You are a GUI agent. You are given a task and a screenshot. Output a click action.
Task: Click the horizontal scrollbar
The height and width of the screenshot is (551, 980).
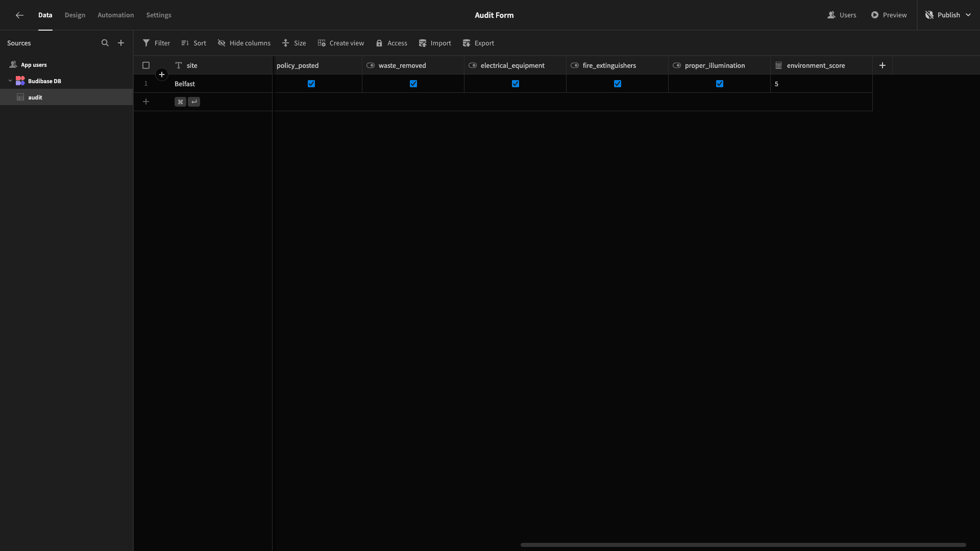click(x=743, y=545)
